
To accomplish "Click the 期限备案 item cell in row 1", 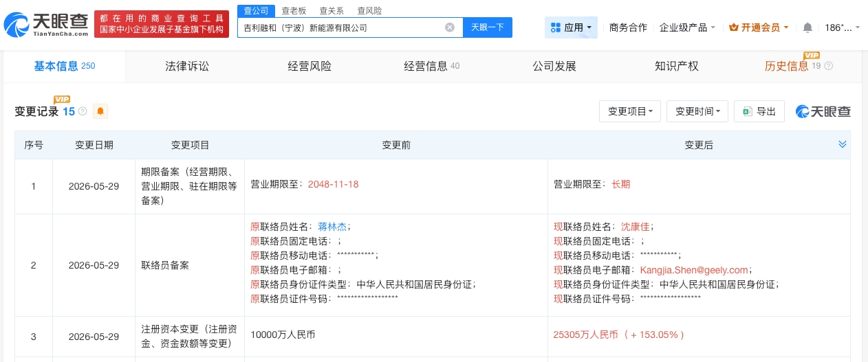I will tap(190, 186).
